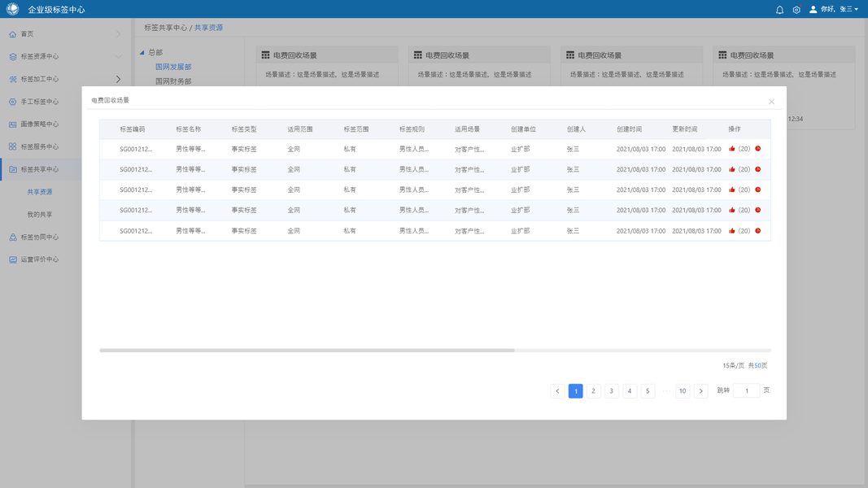Open the settings gear in header
Screen dimensions: 868x488
point(796,10)
